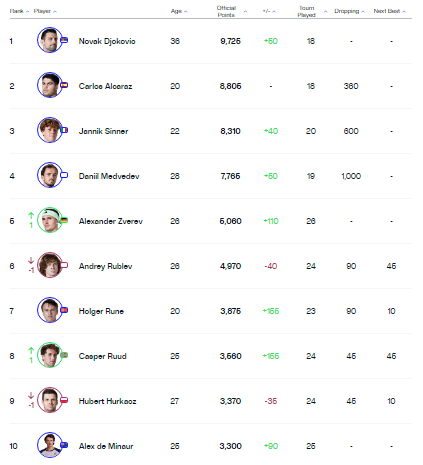Open Carlos Alcaraz player profile link

[x=105, y=86]
